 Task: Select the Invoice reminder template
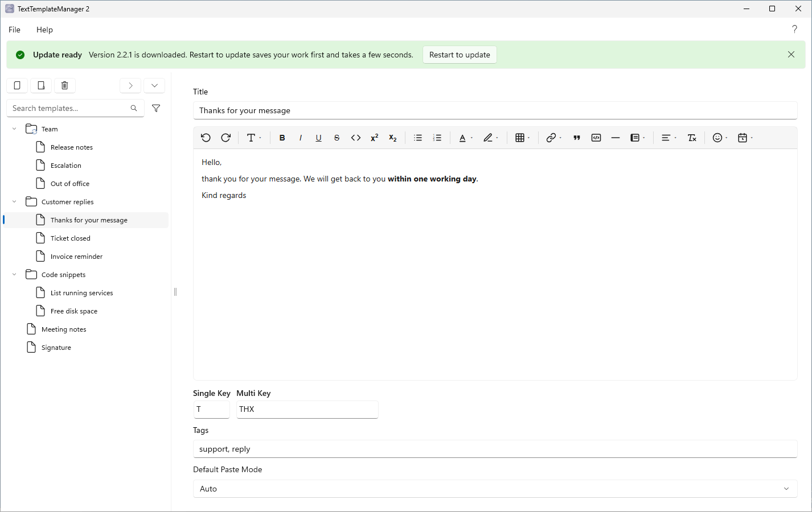point(86,257)
